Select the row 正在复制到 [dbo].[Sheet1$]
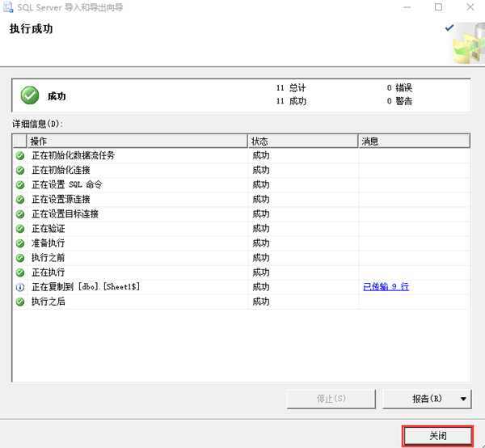485x448 pixels. [241, 287]
